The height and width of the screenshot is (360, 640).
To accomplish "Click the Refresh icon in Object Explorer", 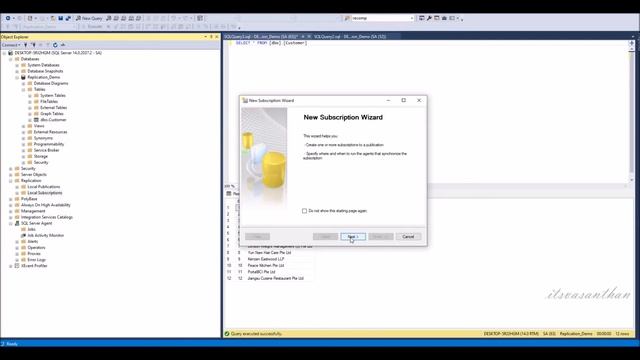I will coord(55,45).
